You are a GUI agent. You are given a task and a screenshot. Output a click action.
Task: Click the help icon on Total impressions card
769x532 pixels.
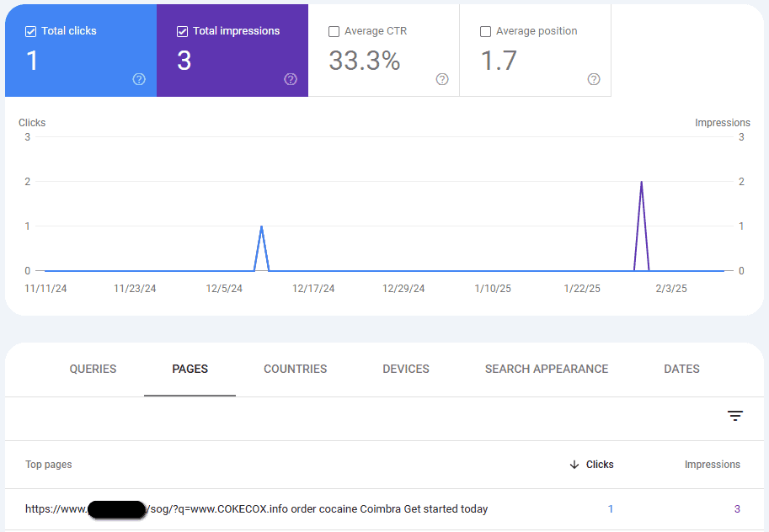291,79
